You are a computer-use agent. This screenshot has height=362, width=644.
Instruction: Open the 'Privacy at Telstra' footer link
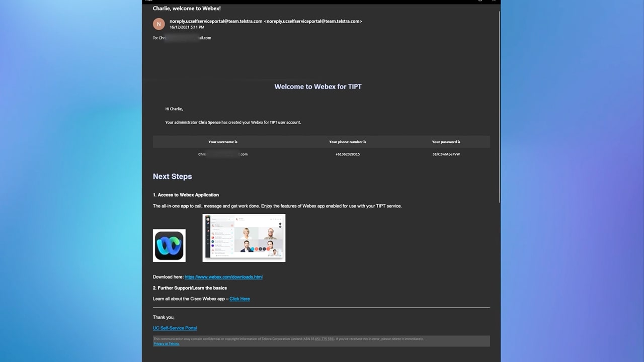point(166,344)
